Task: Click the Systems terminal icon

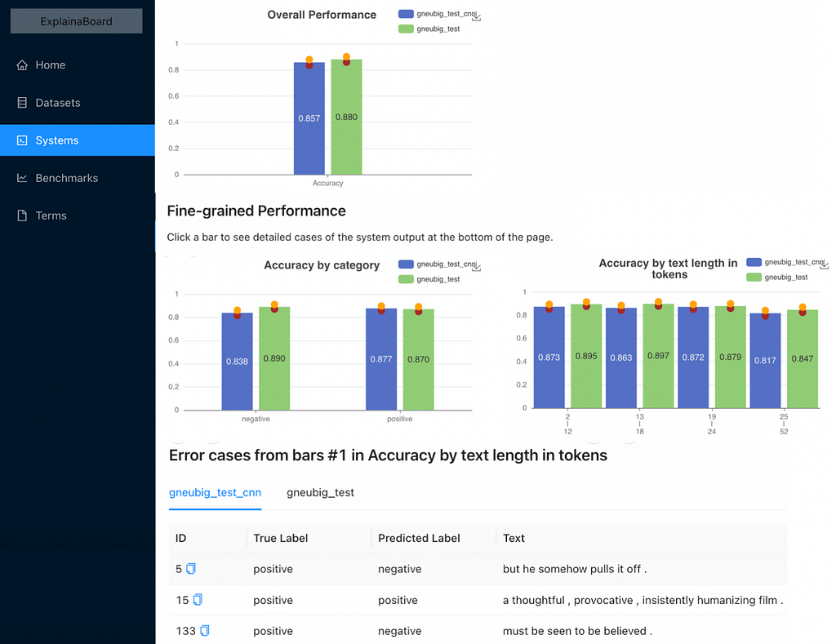Action: pyautogui.click(x=22, y=140)
